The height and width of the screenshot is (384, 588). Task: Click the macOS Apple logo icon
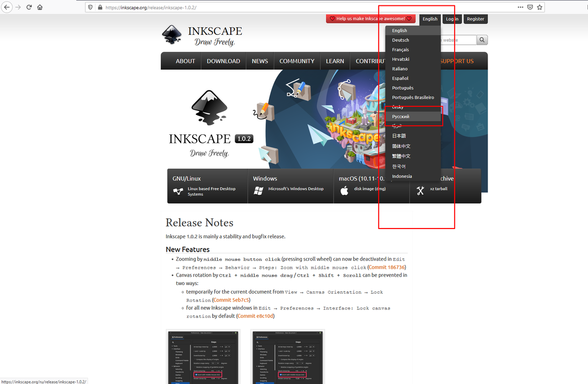[344, 191]
